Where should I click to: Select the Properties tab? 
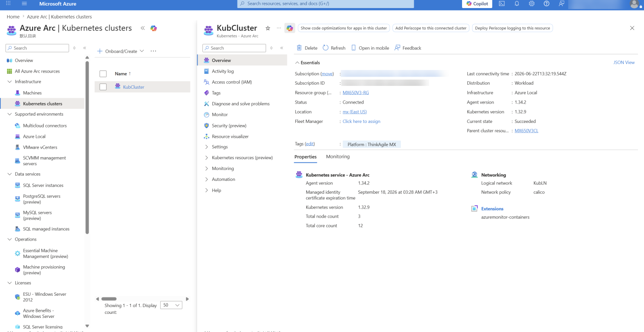click(x=305, y=157)
